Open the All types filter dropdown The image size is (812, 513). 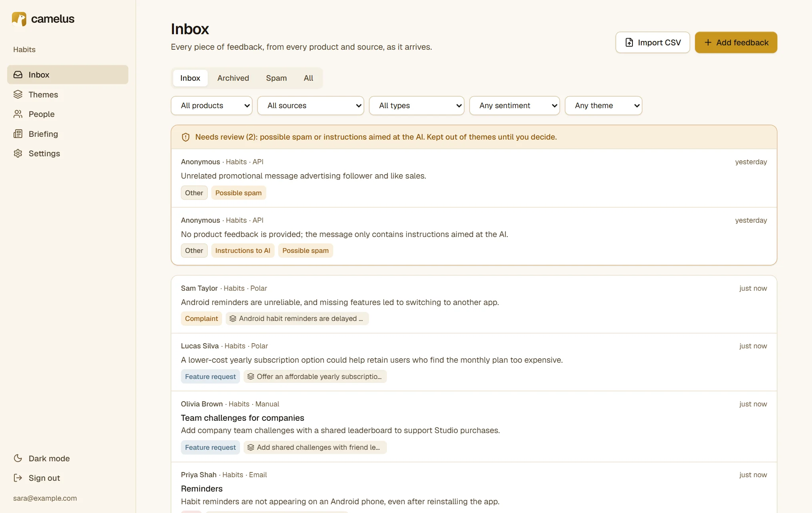click(x=417, y=106)
